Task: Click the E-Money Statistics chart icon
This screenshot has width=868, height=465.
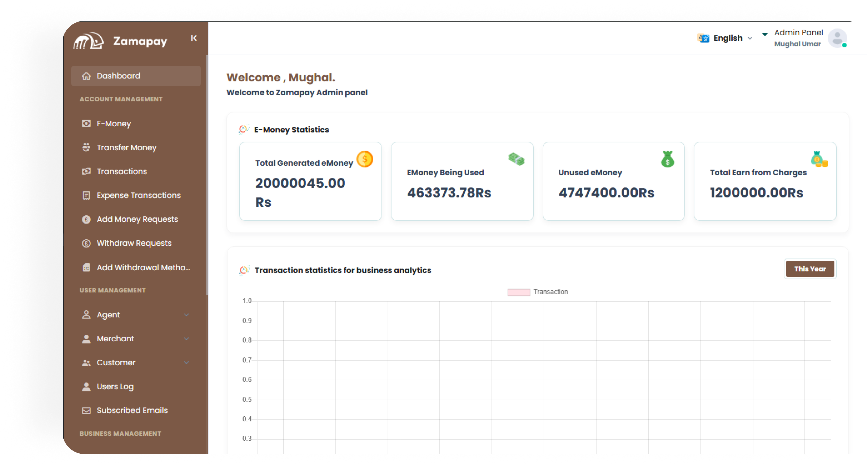Action: click(x=244, y=129)
